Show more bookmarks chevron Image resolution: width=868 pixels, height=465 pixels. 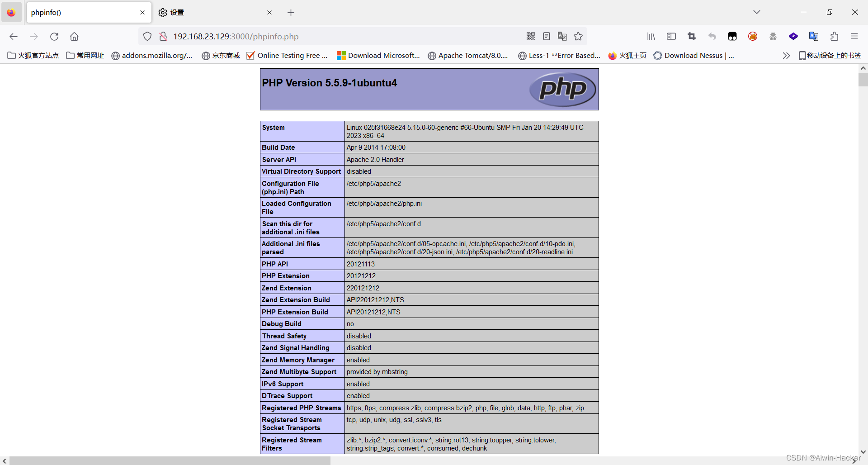786,56
